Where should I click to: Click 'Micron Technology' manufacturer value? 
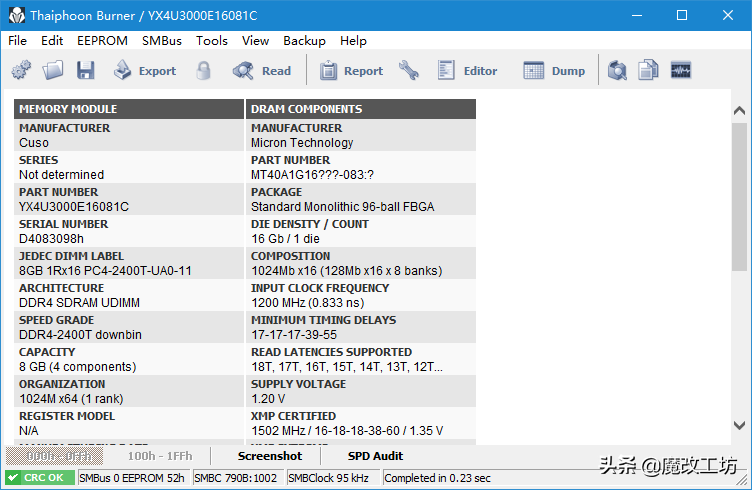pos(302,143)
